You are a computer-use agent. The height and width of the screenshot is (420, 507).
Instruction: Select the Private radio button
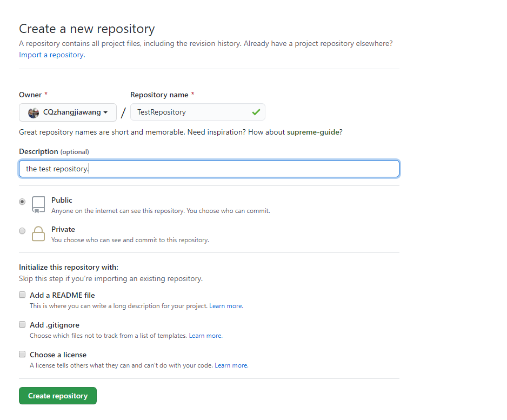[22, 231]
